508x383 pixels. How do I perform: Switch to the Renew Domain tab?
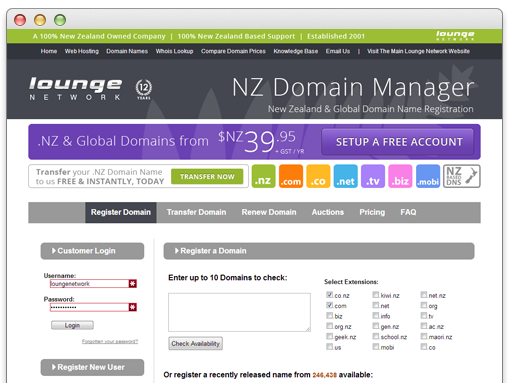point(269,212)
